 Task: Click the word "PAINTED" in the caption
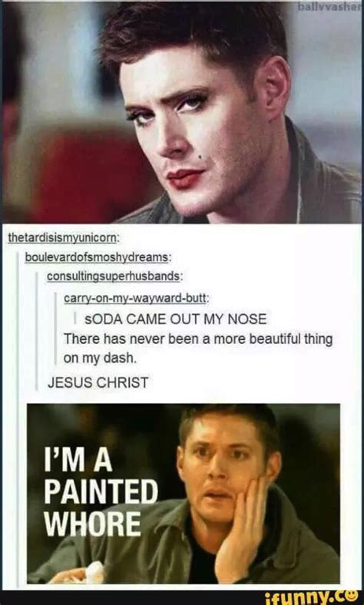click(x=101, y=493)
